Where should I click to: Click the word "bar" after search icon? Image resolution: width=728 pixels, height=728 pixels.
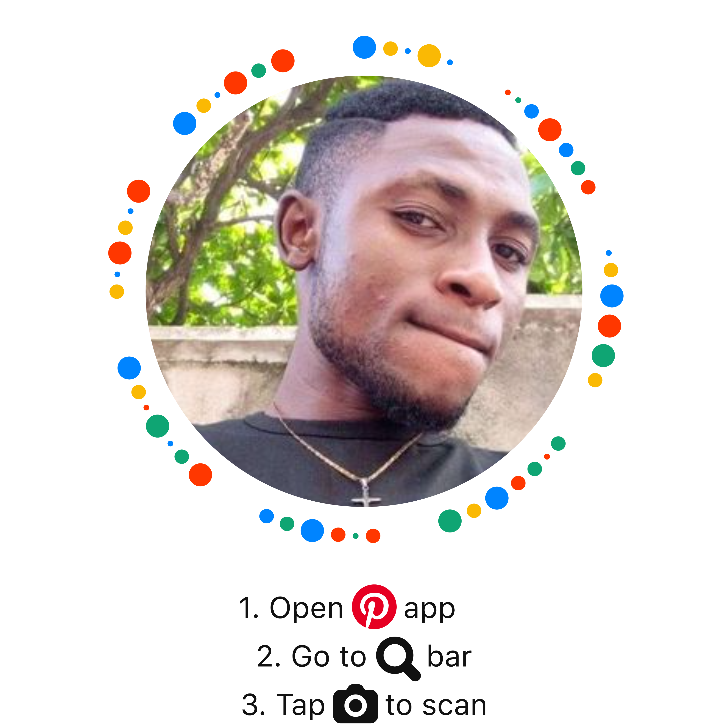pos(449,656)
